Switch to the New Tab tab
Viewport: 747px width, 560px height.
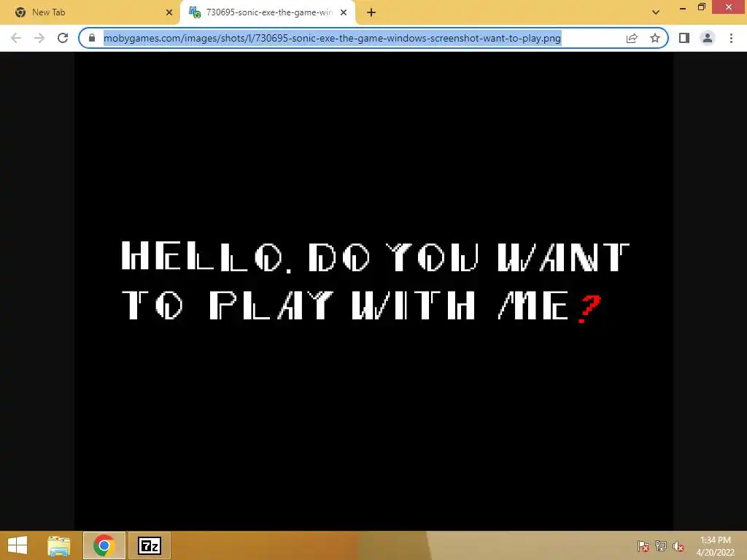point(90,12)
